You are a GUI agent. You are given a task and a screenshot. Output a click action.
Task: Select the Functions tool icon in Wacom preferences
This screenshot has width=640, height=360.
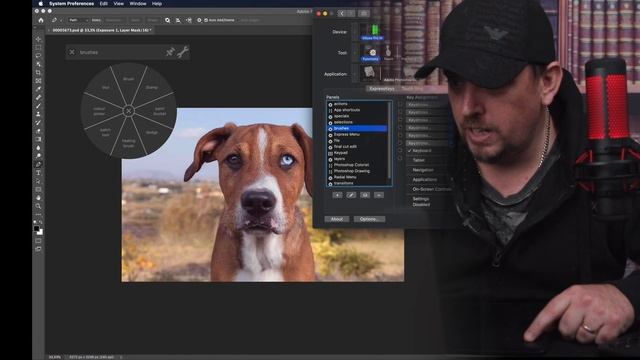click(x=371, y=53)
